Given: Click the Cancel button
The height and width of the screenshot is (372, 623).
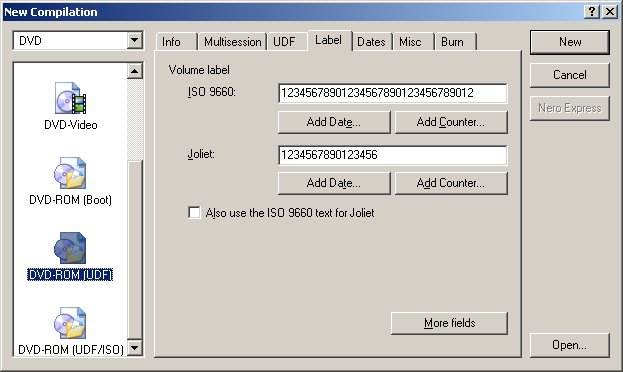Looking at the screenshot, I should click(x=570, y=75).
